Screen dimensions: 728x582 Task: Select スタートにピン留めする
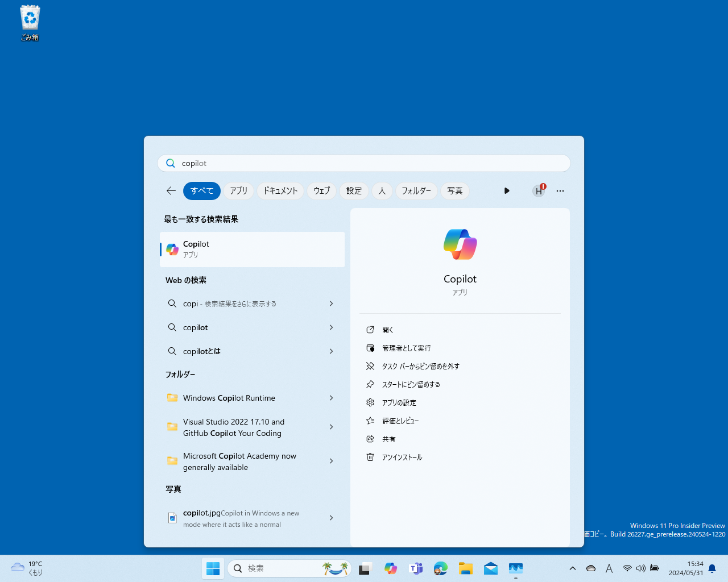pyautogui.click(x=460, y=384)
